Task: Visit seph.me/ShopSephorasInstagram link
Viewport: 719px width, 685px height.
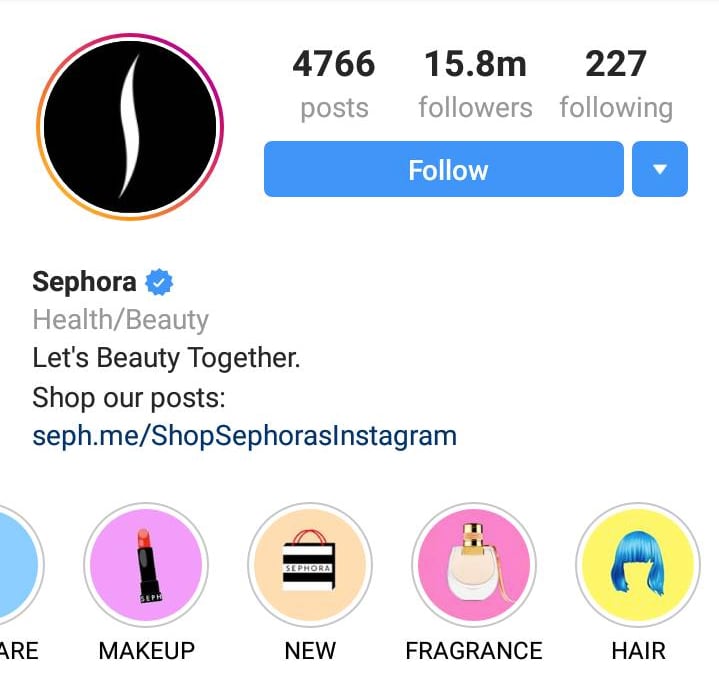Action: 244,436
